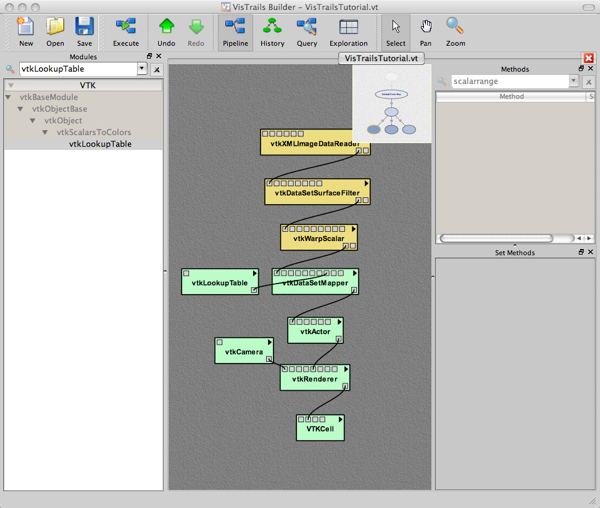Select the vtkCamera module box

tap(244, 352)
